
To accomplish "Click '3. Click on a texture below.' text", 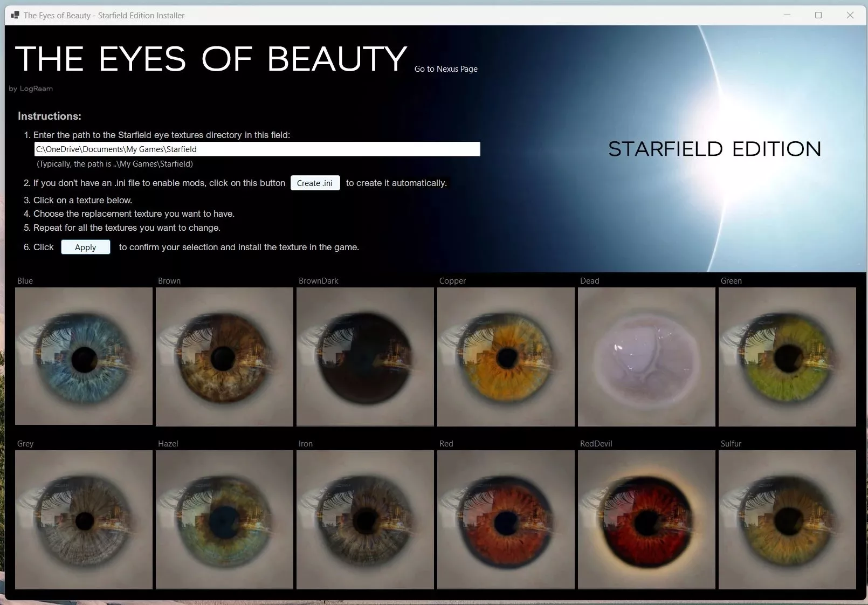I will 78,200.
